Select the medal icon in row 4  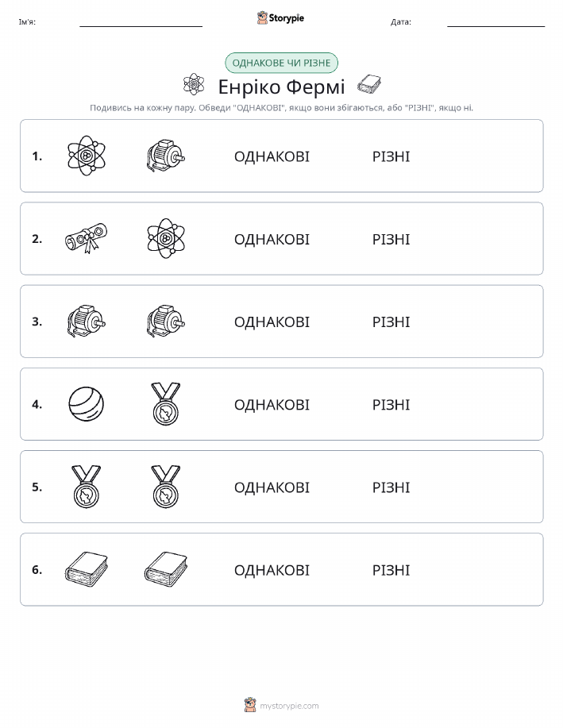pyautogui.click(x=166, y=404)
